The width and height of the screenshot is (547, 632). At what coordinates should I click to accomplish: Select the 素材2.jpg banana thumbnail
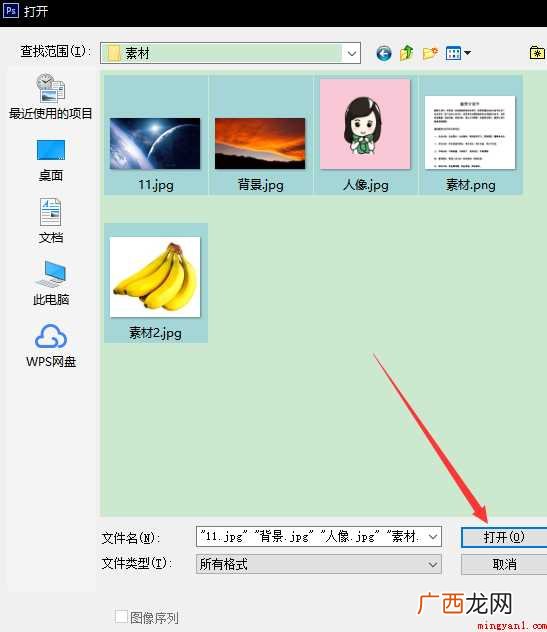point(155,277)
